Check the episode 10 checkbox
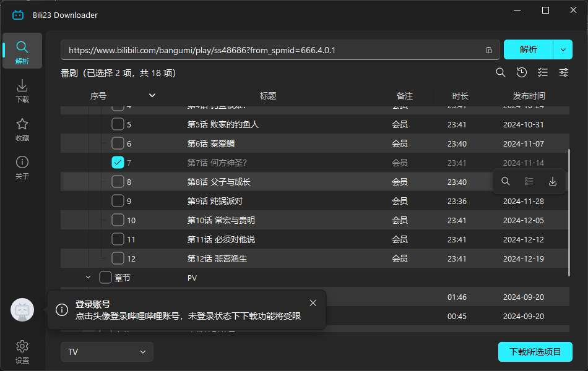The width and height of the screenshot is (588, 371). click(118, 220)
